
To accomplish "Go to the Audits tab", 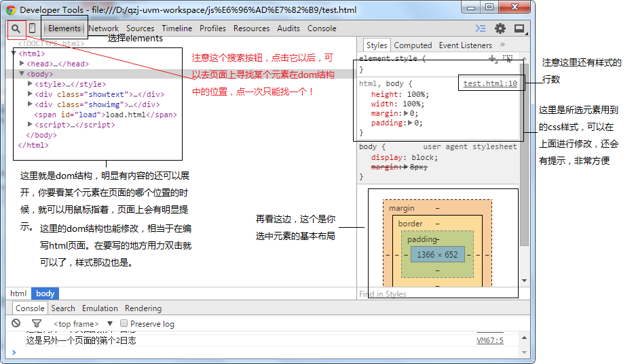I will (288, 28).
